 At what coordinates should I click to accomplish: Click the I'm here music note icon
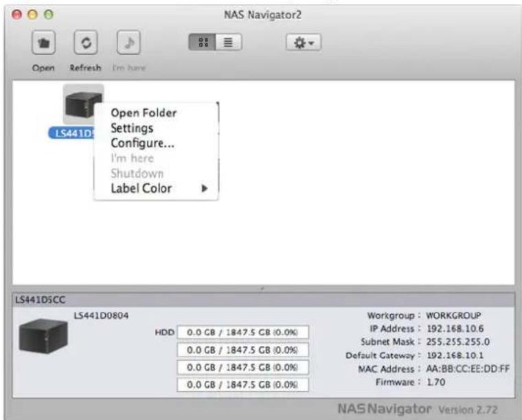[128, 43]
